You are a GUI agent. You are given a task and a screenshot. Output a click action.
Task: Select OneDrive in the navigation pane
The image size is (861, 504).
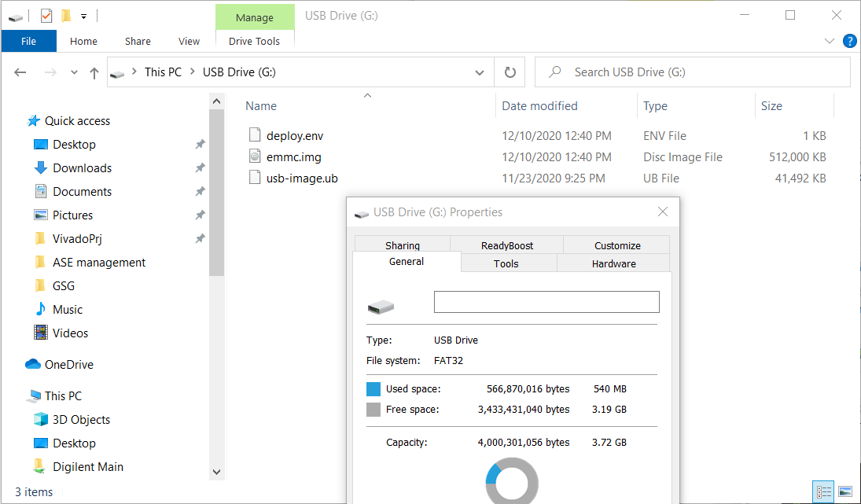tap(68, 365)
